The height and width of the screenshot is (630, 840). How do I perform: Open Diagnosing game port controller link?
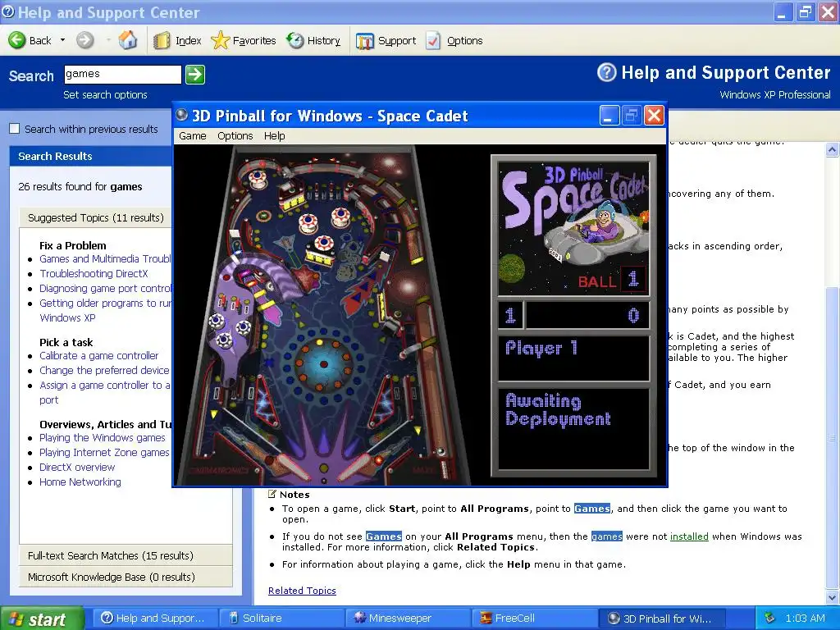(x=105, y=288)
